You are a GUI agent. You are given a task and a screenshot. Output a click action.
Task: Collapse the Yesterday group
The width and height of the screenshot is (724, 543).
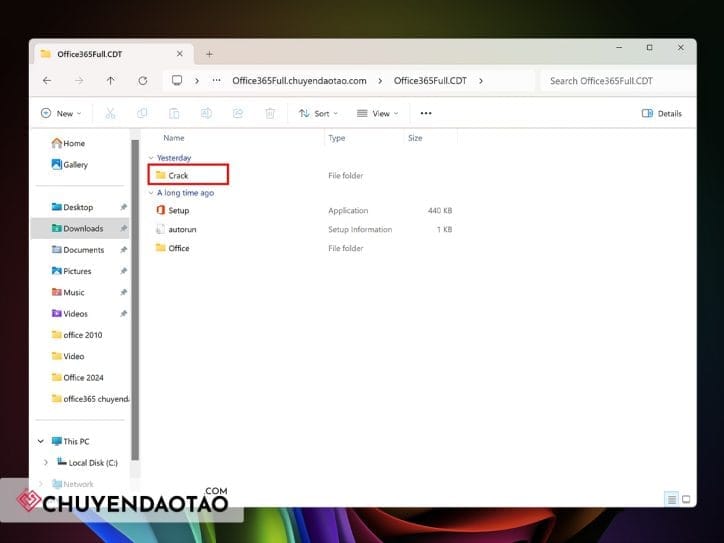[151, 158]
